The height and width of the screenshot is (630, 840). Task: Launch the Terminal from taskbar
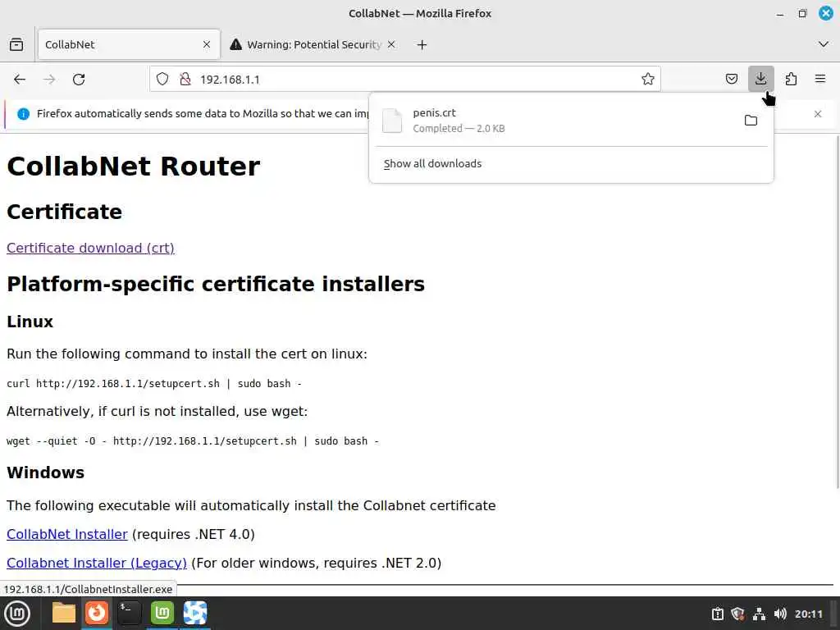129,613
